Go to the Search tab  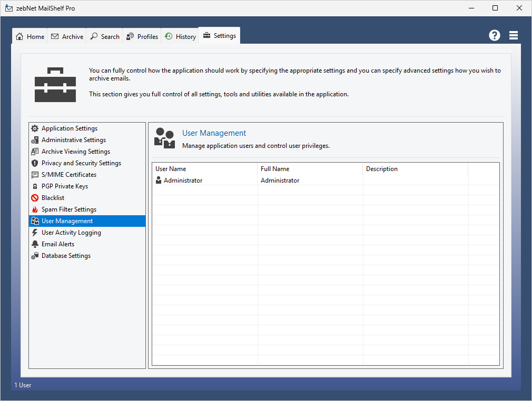tap(105, 37)
